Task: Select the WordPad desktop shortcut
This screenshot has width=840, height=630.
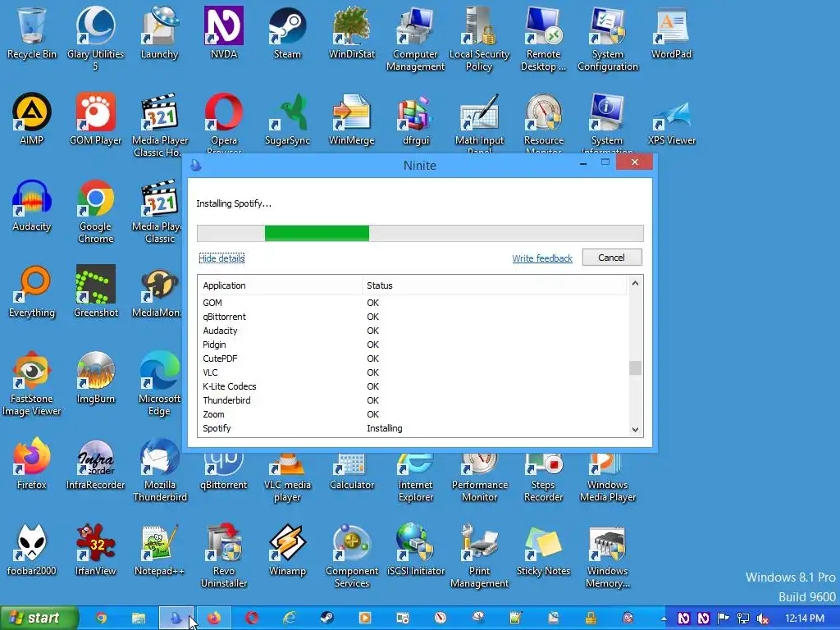Action: (671, 32)
